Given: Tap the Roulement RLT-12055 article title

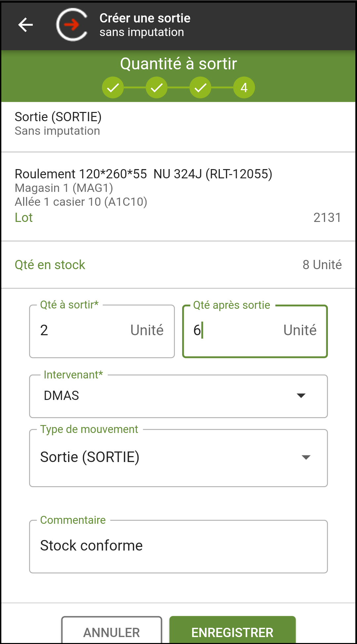Looking at the screenshot, I should (x=143, y=174).
